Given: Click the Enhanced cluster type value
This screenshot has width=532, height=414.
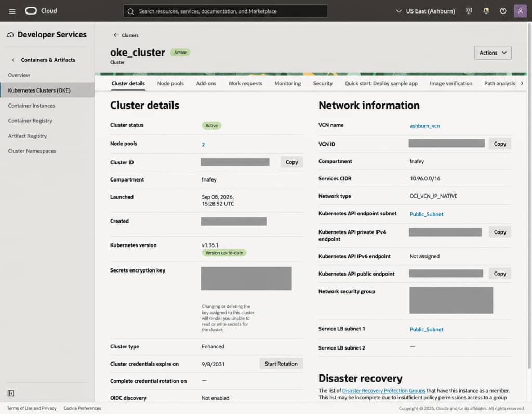Looking at the screenshot, I should 212,347.
